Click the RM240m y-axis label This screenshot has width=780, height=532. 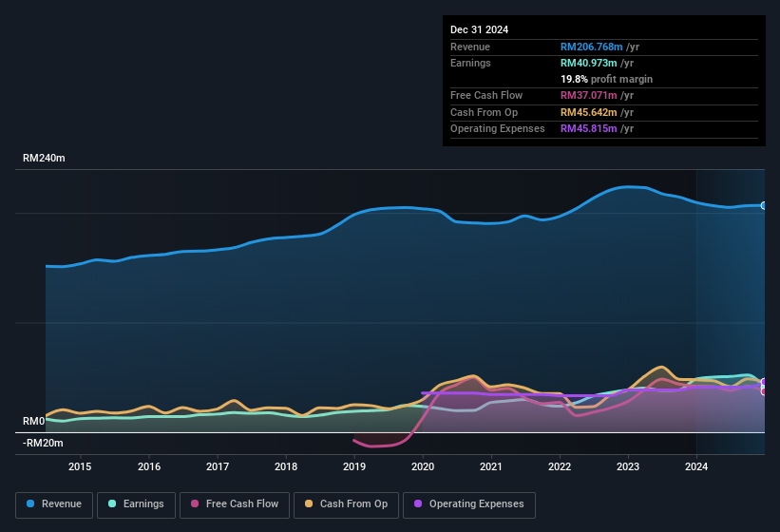(x=44, y=158)
